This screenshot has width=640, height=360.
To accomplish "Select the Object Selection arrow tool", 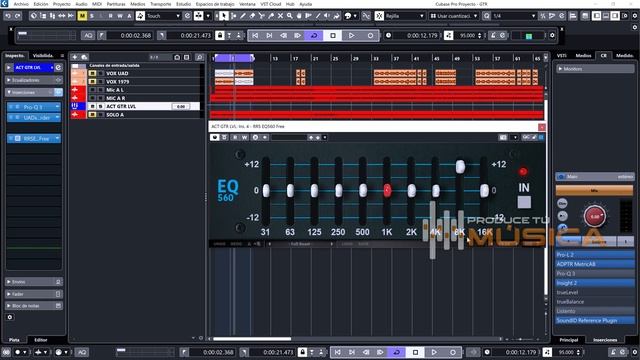I will [224, 16].
